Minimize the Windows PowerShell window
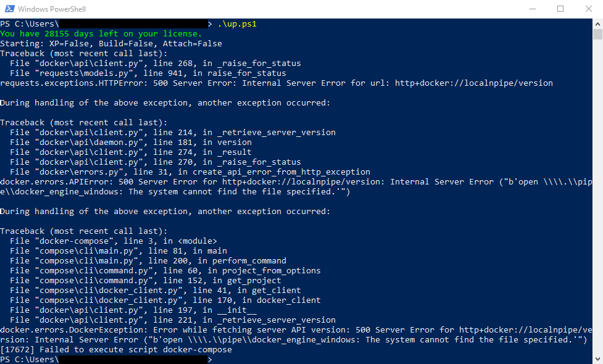The width and height of the screenshot is (603, 364). tap(533, 9)
